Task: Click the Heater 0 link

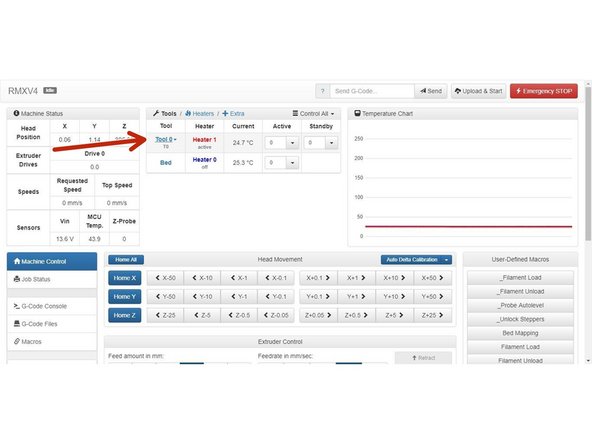Action: [x=204, y=160]
